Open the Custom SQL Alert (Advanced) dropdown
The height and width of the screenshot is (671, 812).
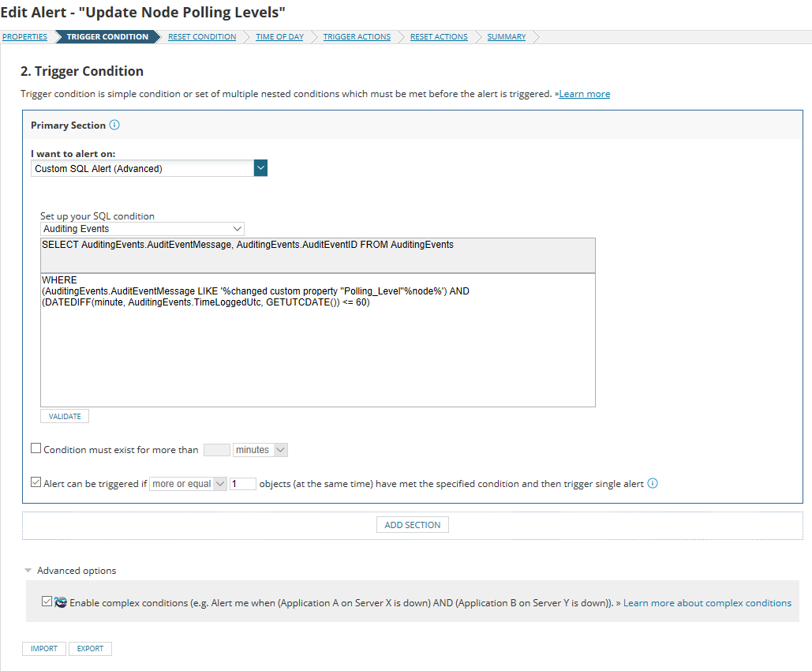[x=149, y=168]
